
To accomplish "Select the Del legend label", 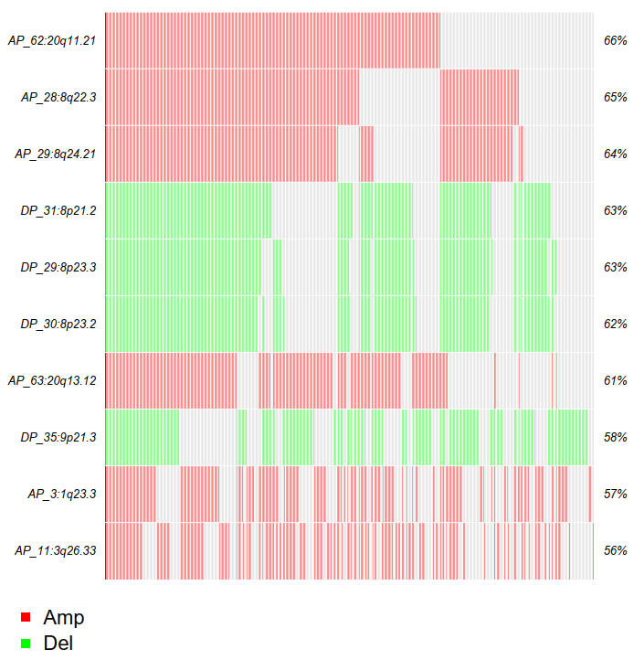I will tap(58, 644).
